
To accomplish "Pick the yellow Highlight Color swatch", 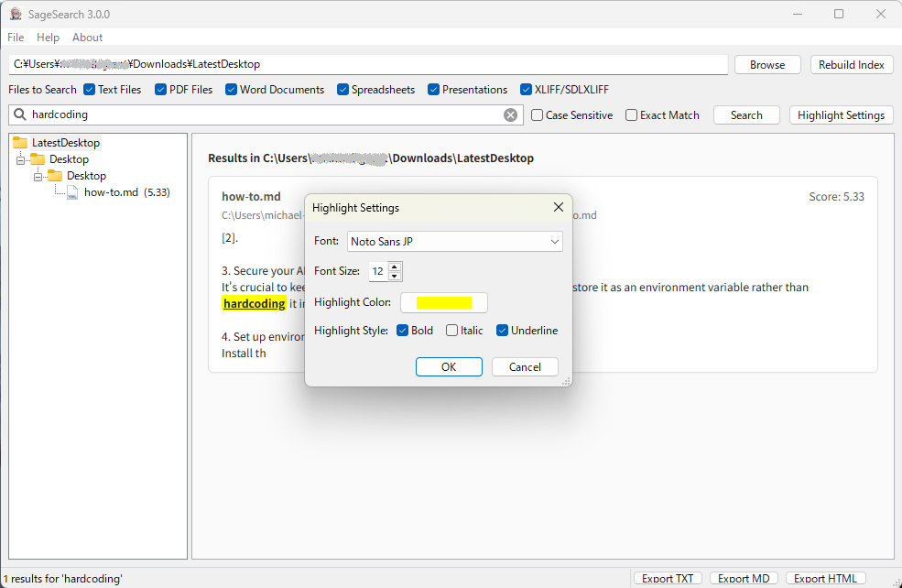I will coord(444,303).
